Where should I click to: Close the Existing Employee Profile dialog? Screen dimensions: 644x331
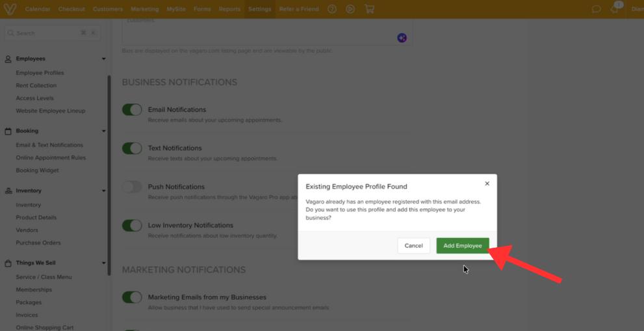coord(487,183)
